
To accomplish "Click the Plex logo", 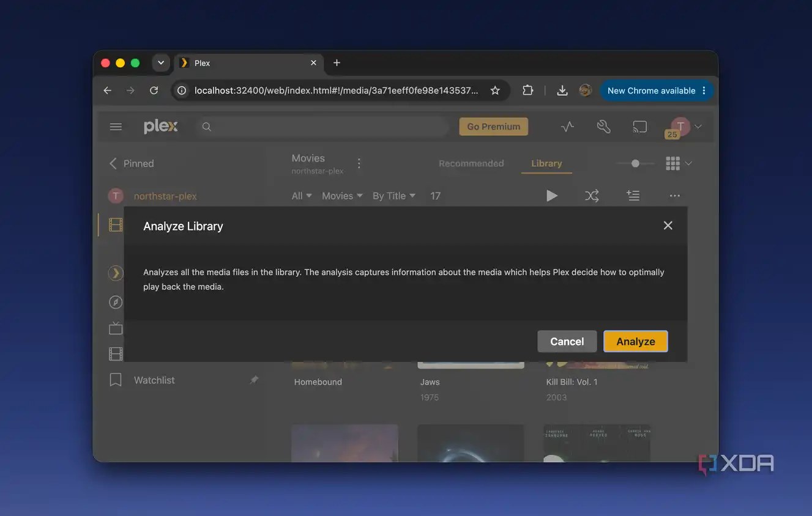I will point(160,127).
